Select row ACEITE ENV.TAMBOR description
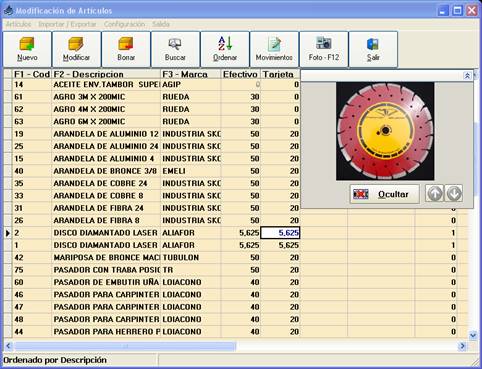The width and height of the screenshot is (482, 369). coord(106,85)
